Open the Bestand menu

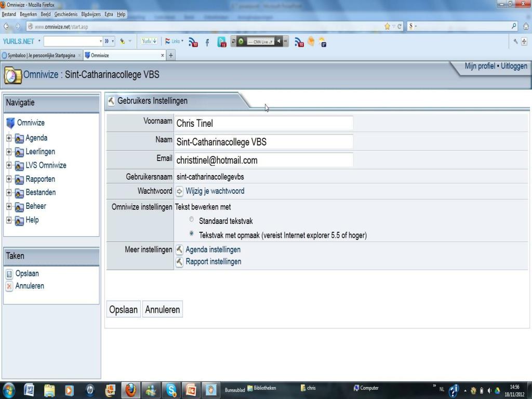click(9, 14)
